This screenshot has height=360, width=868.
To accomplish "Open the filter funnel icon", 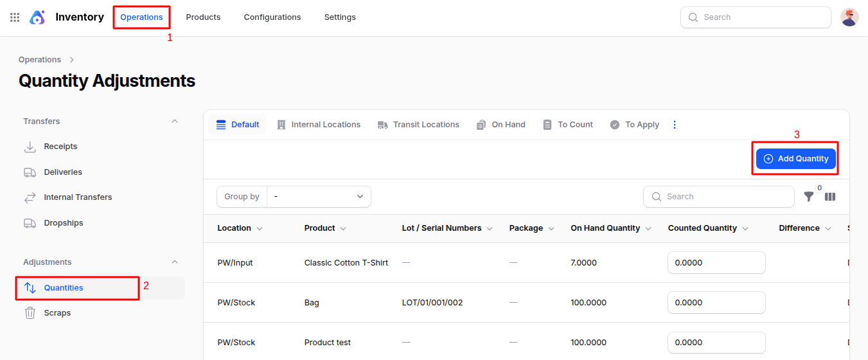I will (809, 197).
